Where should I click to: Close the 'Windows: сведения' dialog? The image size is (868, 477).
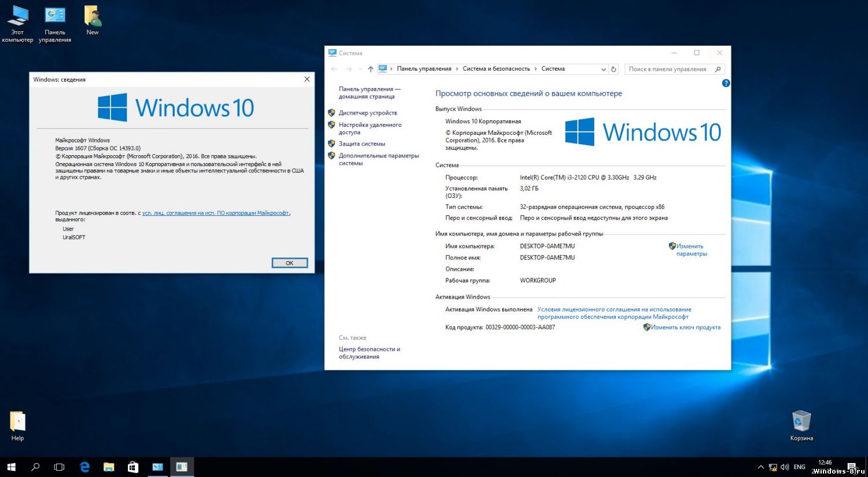pos(307,79)
